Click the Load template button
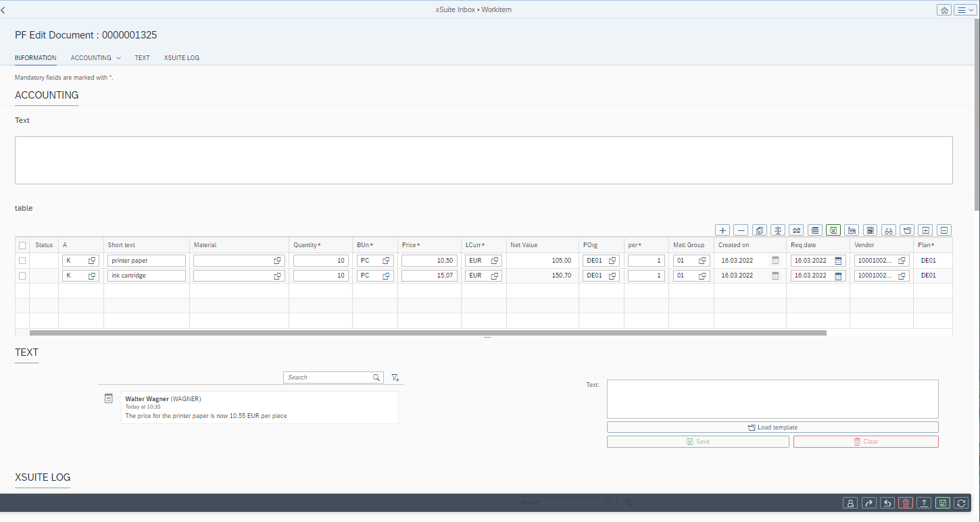This screenshot has height=522, width=980. coord(772,427)
